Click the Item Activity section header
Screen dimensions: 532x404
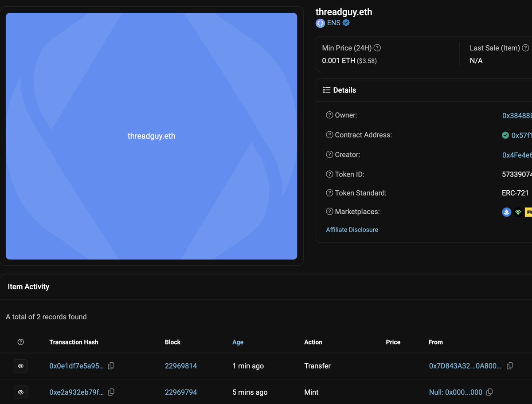pyautogui.click(x=28, y=286)
